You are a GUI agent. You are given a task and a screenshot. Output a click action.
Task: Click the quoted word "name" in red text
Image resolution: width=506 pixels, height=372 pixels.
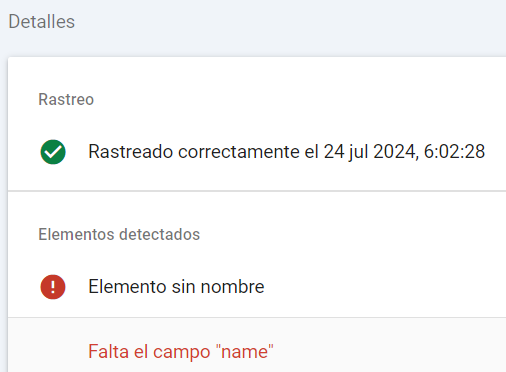pyautogui.click(x=245, y=351)
